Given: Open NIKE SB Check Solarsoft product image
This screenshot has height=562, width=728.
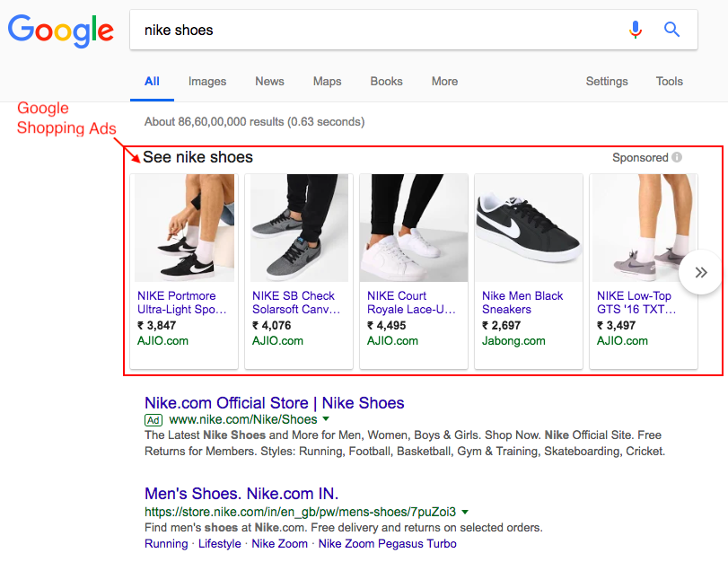Looking at the screenshot, I should (x=299, y=228).
